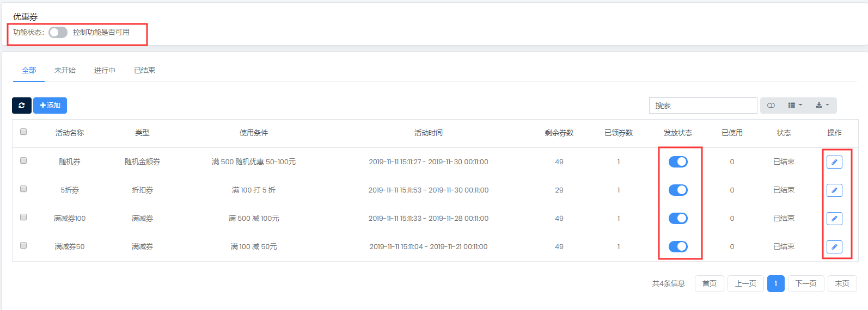Screen dimensions: 868x310
Task: Turn off 发放状态 switch for 随机券
Action: [x=678, y=162]
